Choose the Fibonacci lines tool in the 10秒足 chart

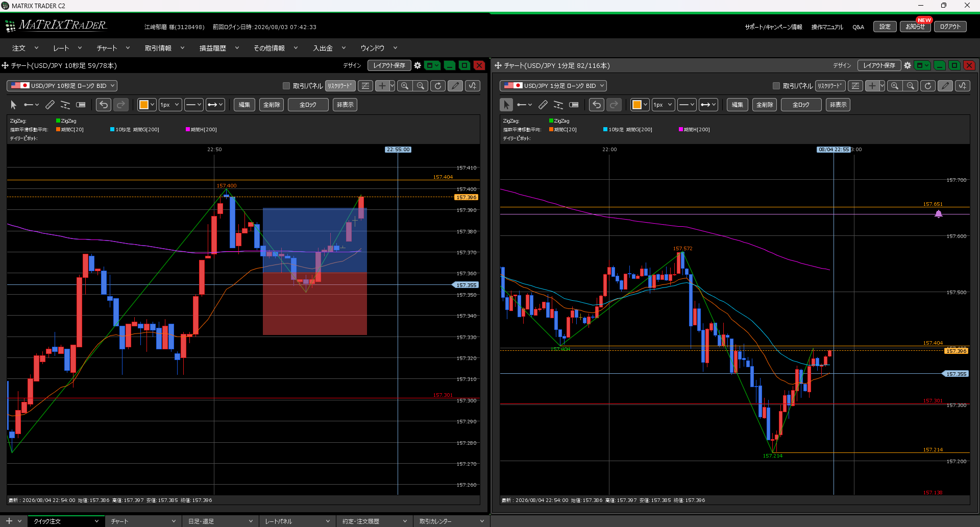click(x=65, y=105)
